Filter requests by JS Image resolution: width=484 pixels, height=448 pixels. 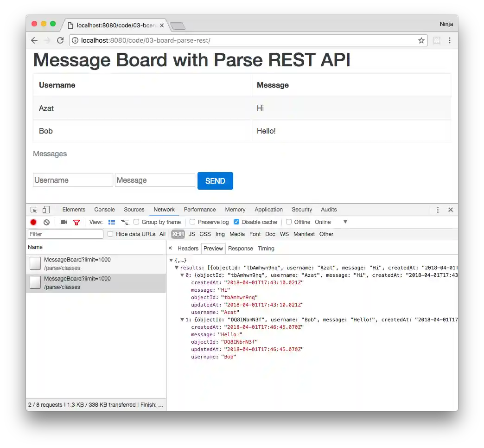[191, 234]
